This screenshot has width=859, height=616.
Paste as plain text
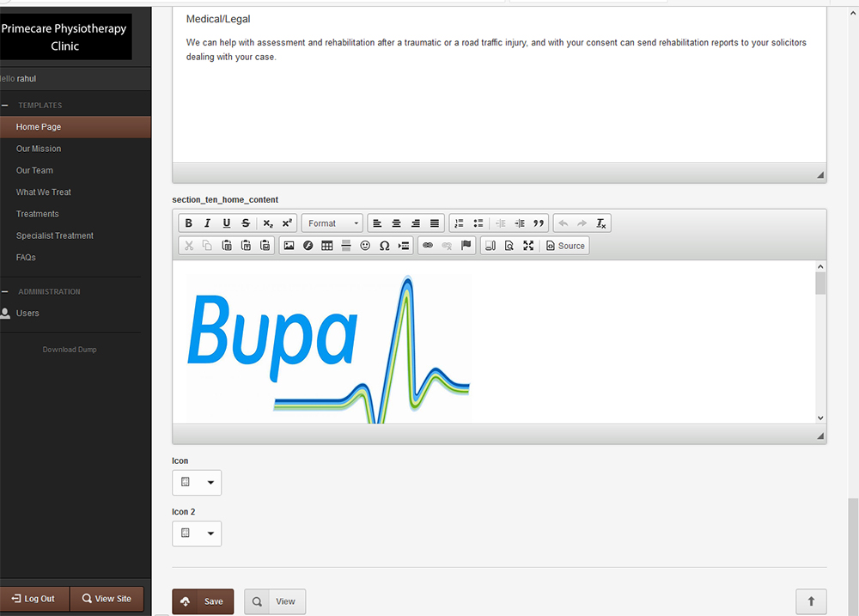pos(246,246)
